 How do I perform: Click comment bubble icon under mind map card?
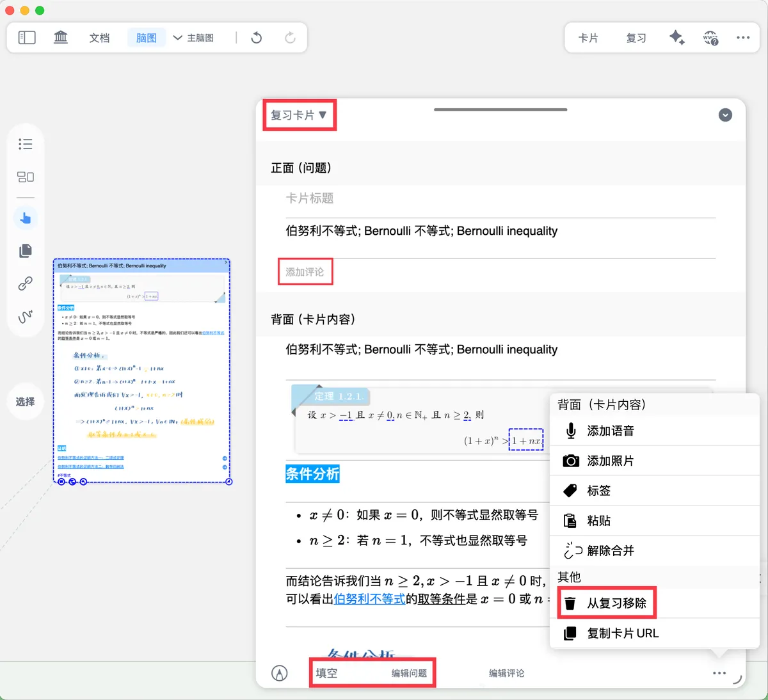click(x=61, y=482)
